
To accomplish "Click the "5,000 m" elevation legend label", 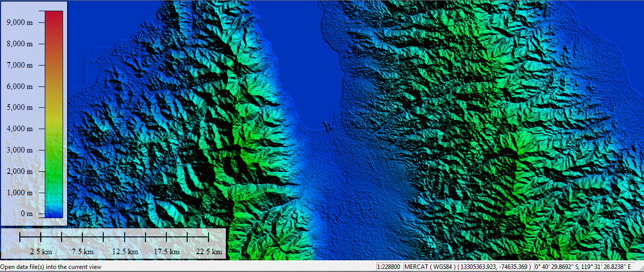I will pos(20,107).
